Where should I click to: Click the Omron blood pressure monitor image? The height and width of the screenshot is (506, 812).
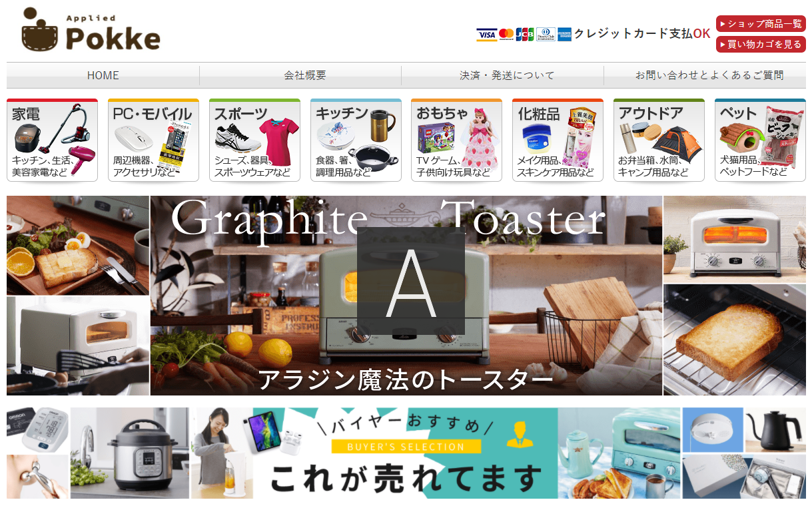(38, 430)
